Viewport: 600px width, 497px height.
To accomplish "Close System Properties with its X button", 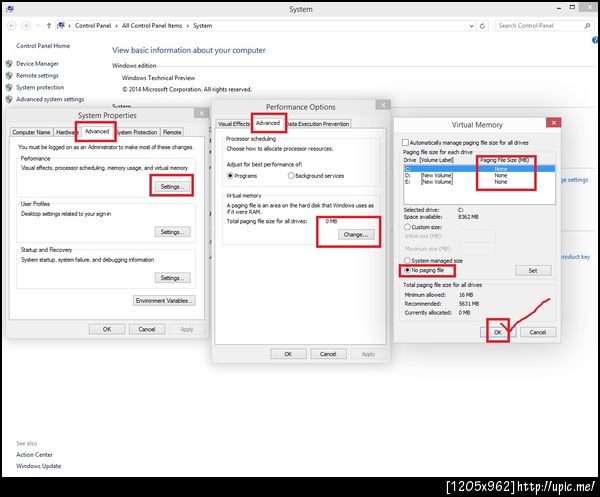I will (x=201, y=113).
